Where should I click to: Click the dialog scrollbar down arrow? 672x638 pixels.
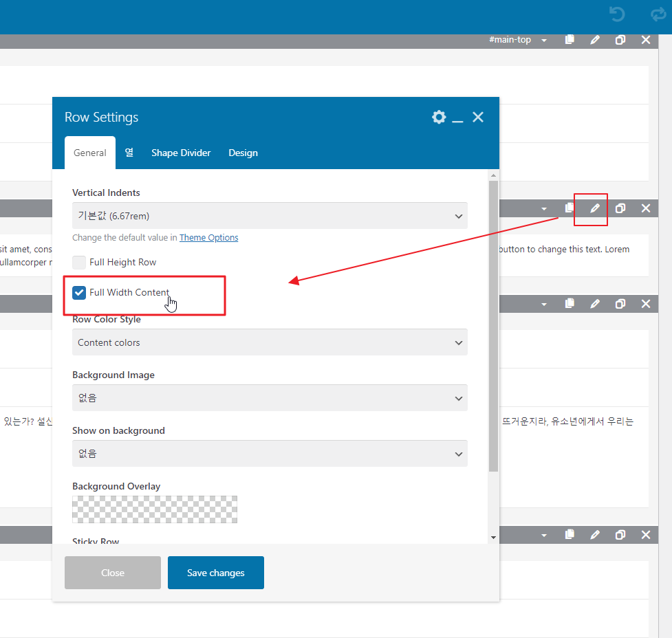493,538
